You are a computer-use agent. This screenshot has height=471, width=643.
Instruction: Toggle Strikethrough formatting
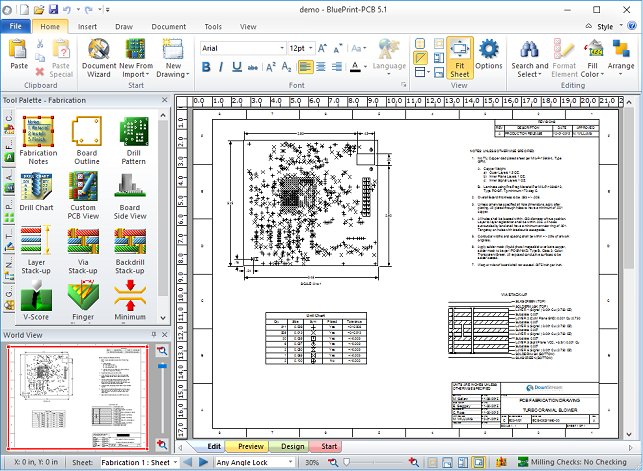(253, 67)
